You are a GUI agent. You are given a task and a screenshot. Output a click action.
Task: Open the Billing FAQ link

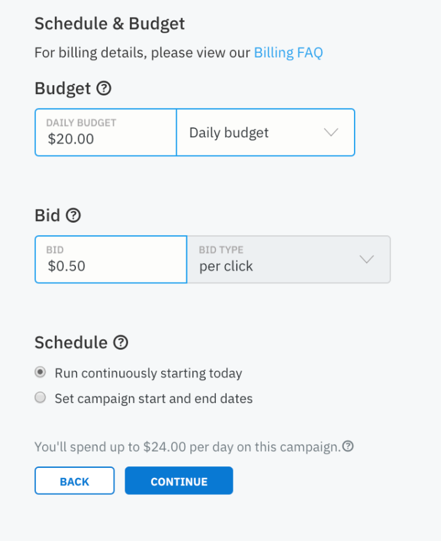[288, 53]
